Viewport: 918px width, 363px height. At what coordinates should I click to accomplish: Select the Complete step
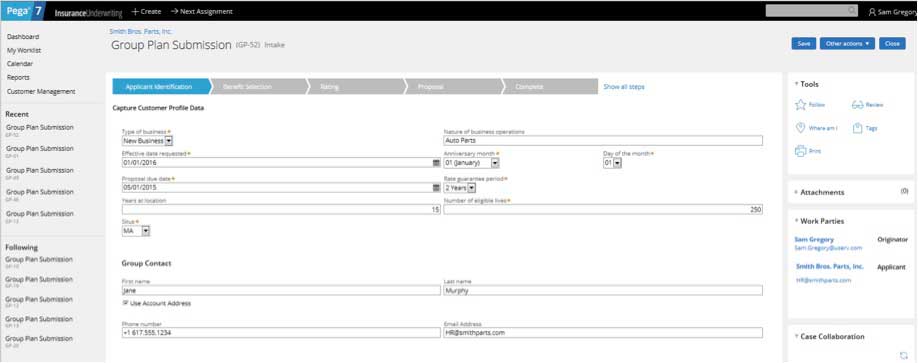[550, 87]
